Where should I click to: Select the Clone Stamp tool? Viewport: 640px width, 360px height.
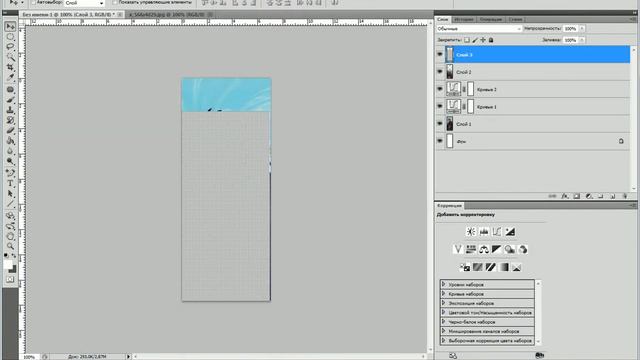pyautogui.click(x=11, y=110)
